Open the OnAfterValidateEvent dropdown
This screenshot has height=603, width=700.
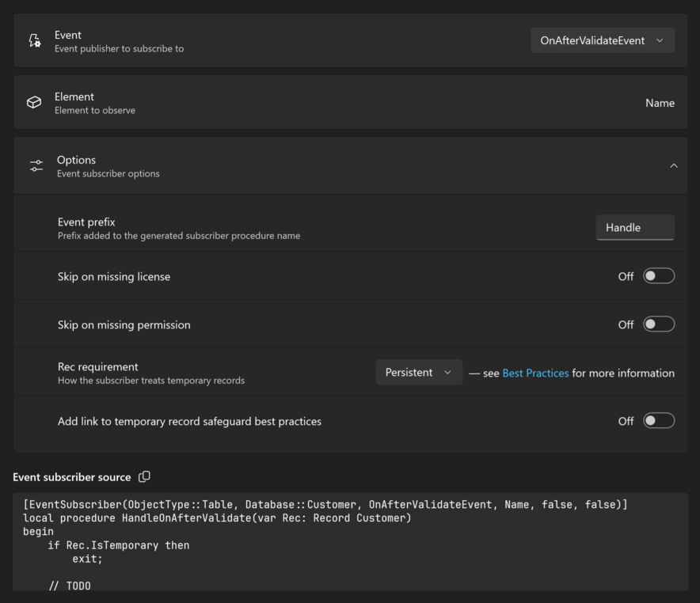pos(603,40)
